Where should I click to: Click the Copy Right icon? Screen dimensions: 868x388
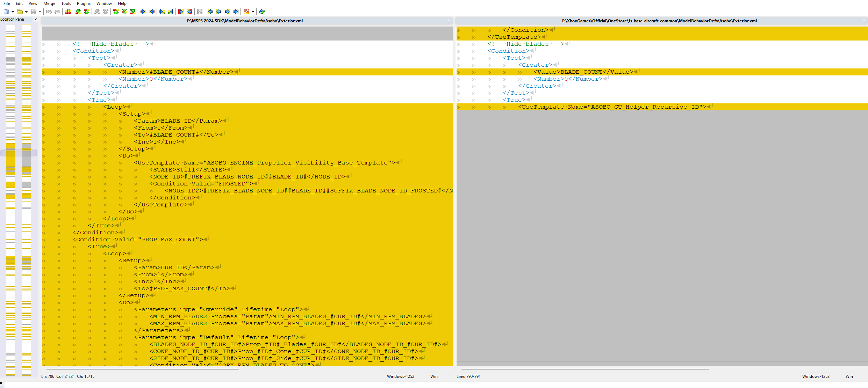[x=143, y=12]
